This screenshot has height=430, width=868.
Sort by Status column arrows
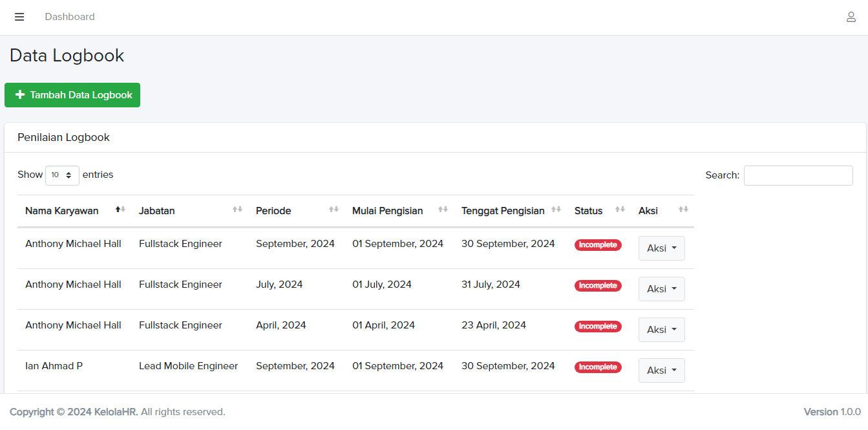coord(620,210)
